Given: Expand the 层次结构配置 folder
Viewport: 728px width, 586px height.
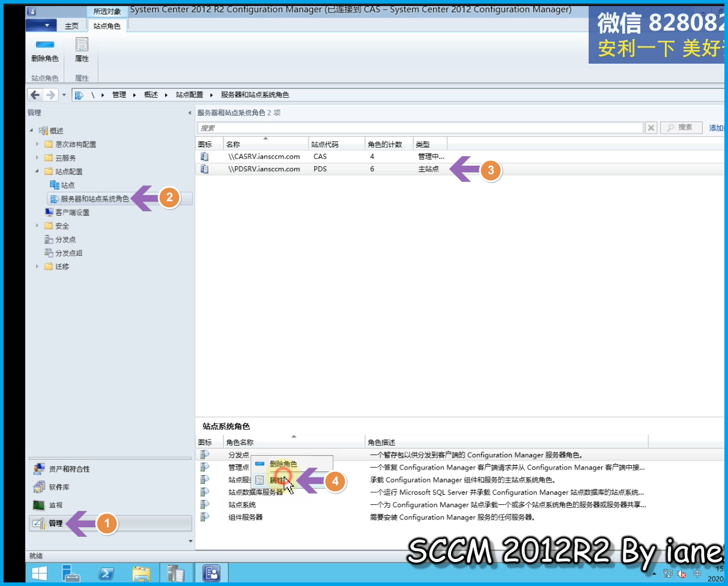Looking at the screenshot, I should click(38, 144).
